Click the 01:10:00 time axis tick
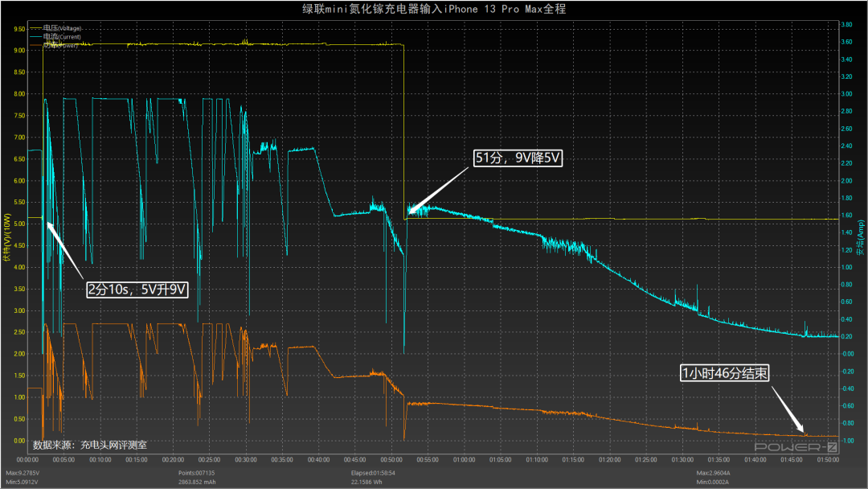This screenshot has width=868, height=489. click(537, 460)
